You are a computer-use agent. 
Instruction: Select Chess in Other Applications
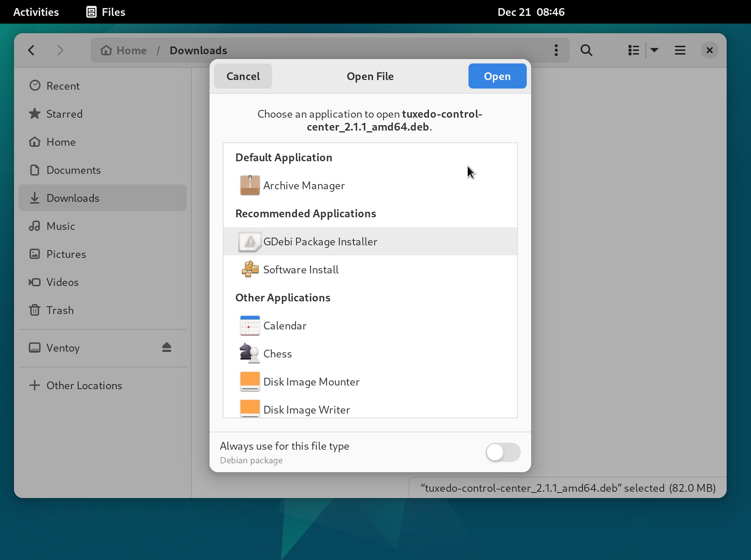point(370,353)
